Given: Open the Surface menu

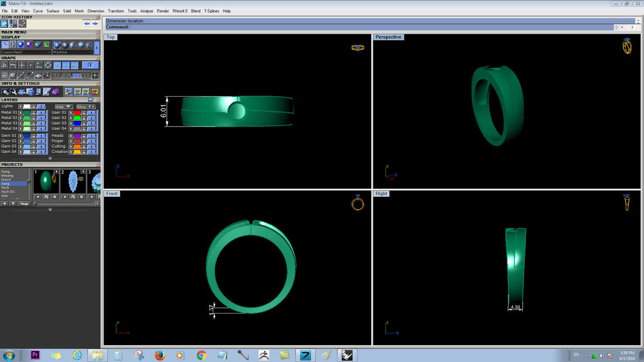Looking at the screenshot, I should (53, 11).
